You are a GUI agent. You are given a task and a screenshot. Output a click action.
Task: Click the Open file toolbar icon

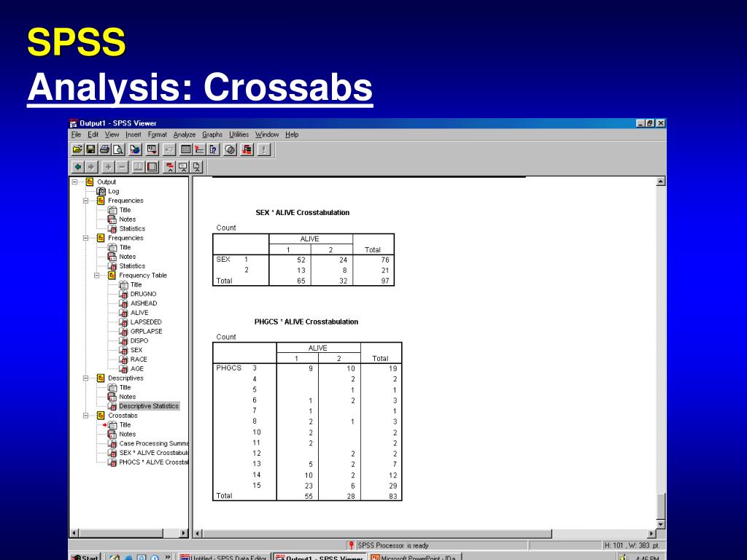[x=77, y=149]
